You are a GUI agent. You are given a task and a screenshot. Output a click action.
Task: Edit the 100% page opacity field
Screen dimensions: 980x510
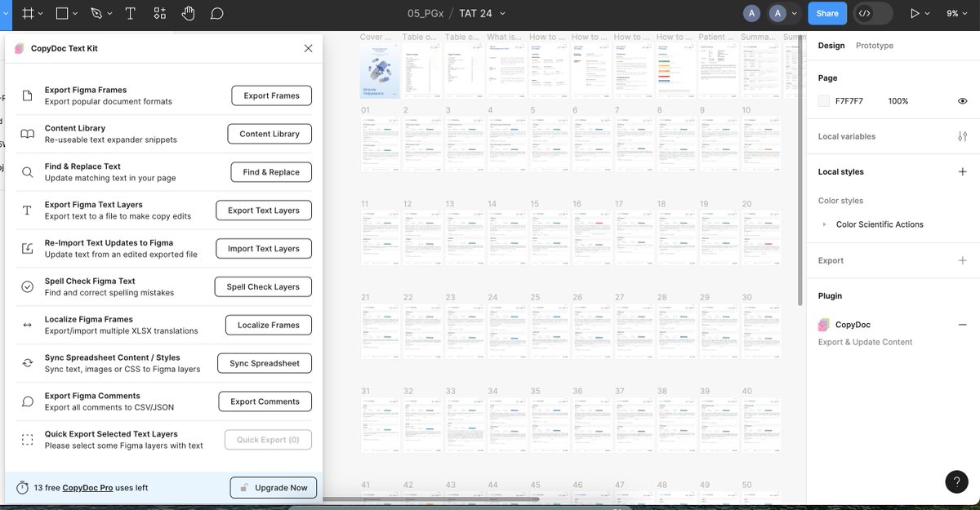(x=898, y=101)
